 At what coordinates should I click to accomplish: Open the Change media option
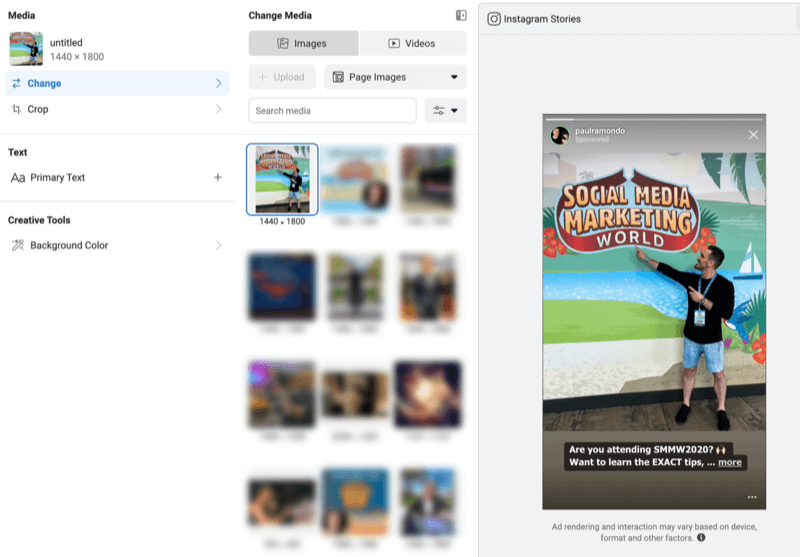click(x=117, y=83)
